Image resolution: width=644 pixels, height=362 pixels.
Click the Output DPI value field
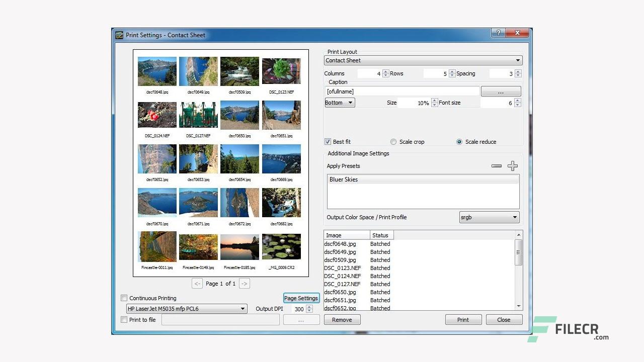(x=299, y=309)
